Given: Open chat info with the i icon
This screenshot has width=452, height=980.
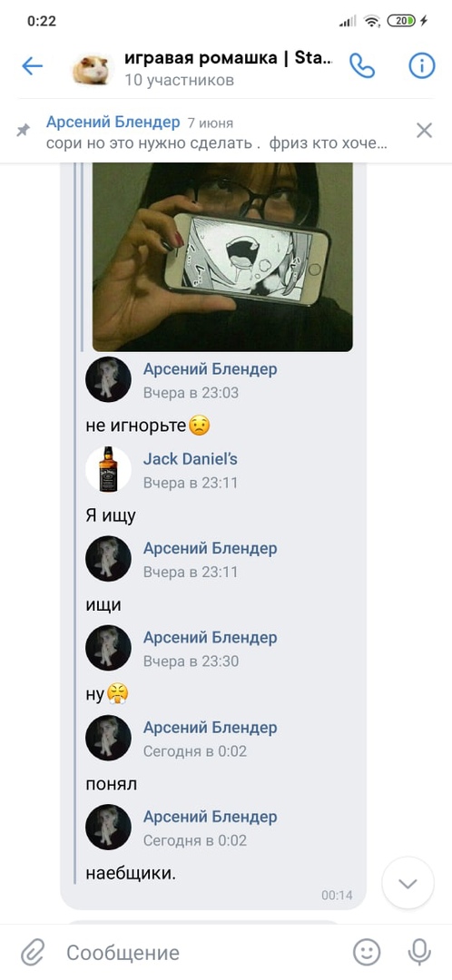Looking at the screenshot, I should point(422,65).
